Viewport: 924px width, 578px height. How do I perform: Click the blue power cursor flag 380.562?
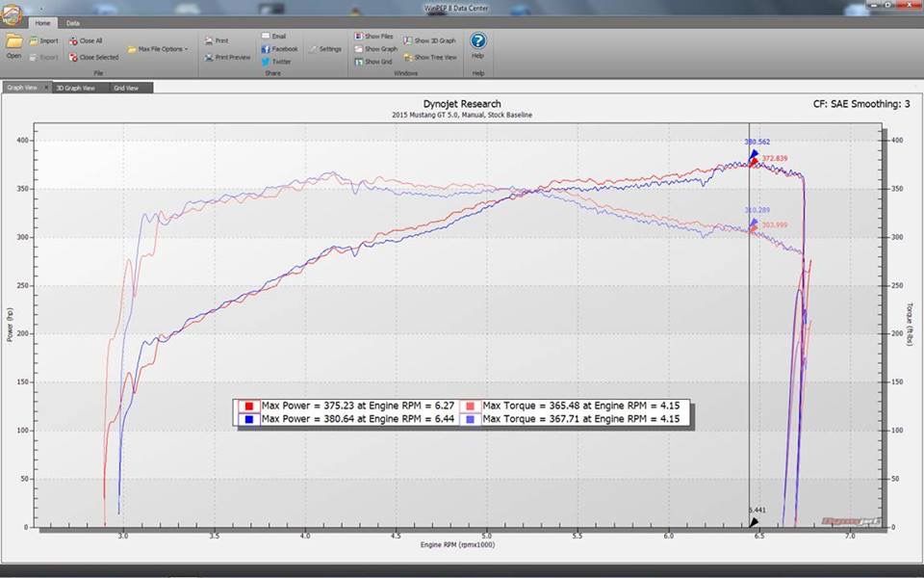(754, 154)
